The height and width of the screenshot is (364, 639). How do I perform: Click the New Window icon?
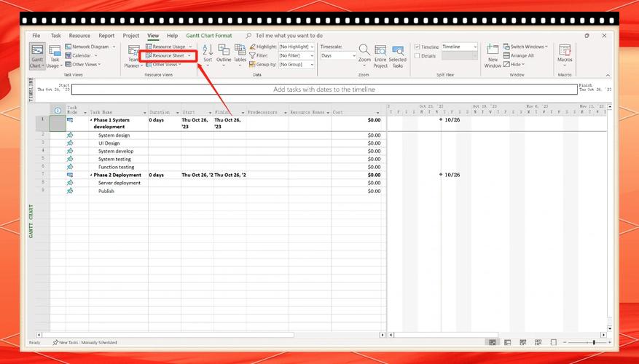click(493, 55)
